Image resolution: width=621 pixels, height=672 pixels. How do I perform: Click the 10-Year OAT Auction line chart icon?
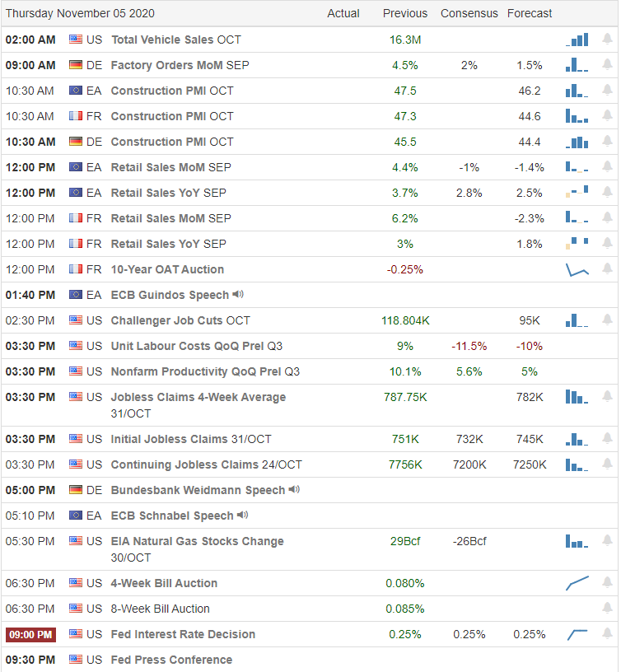point(577,269)
